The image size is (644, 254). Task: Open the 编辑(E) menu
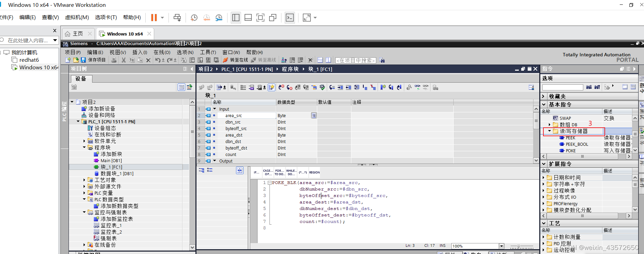tap(95, 52)
